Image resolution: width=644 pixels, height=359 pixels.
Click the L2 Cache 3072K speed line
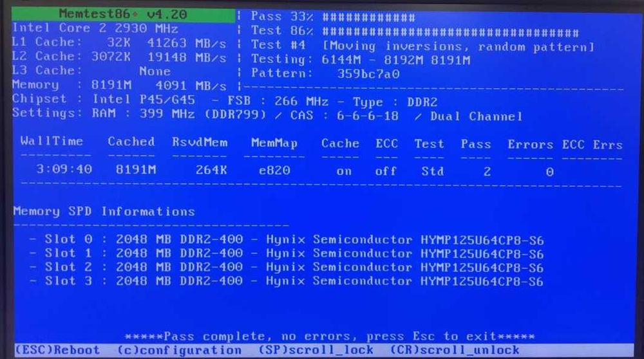click(119, 57)
